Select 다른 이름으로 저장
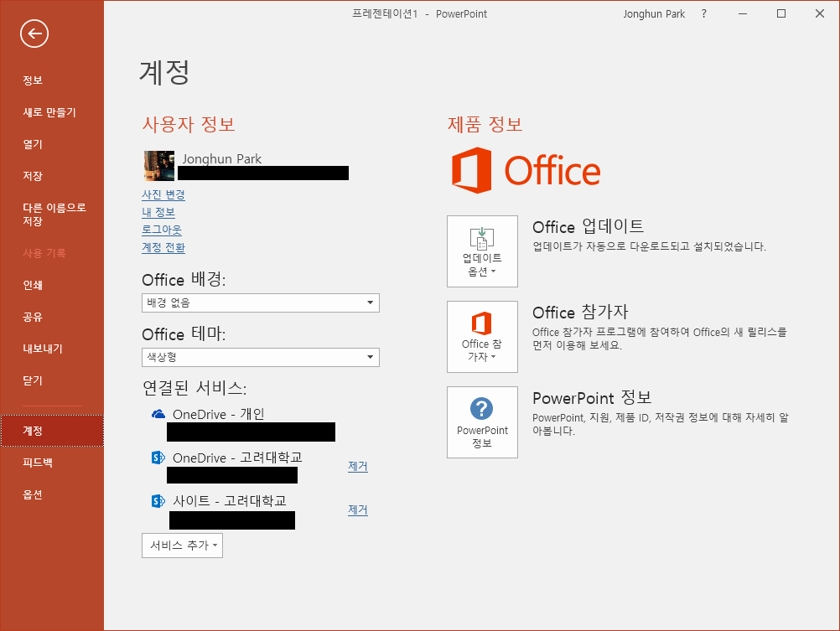This screenshot has width=840, height=631. tap(54, 215)
